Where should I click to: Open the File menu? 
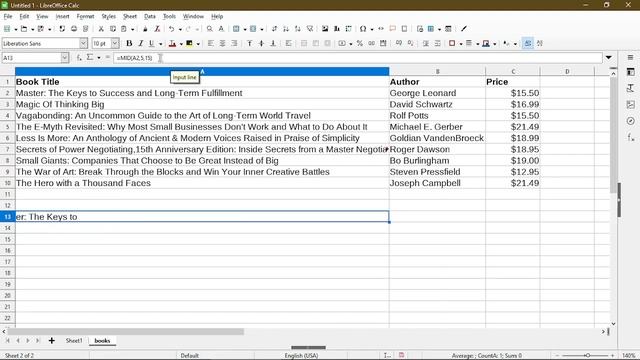click(x=8, y=16)
